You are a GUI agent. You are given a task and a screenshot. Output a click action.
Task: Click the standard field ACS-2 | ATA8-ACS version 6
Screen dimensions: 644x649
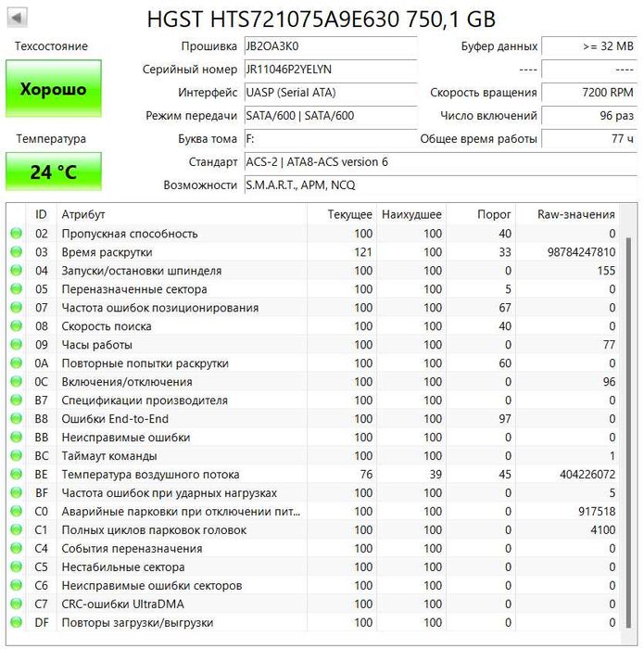click(x=440, y=162)
